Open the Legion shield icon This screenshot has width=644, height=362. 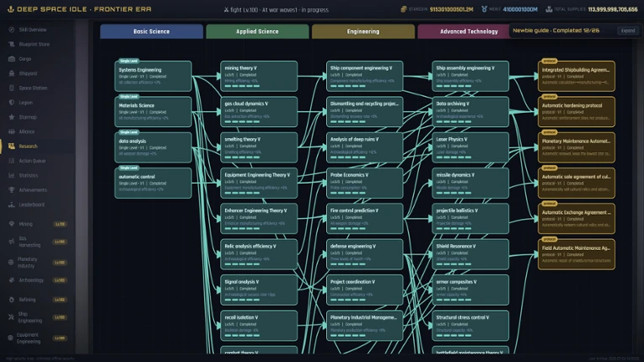click(12, 103)
